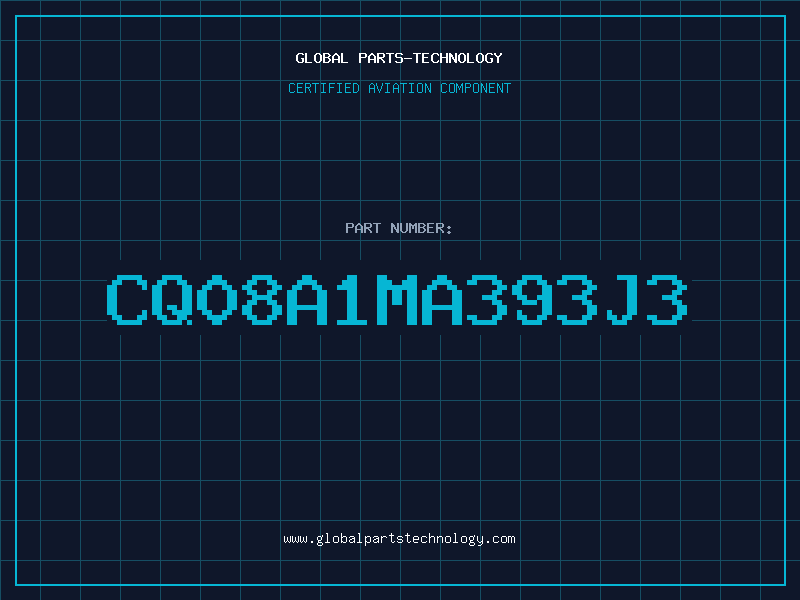
Task: Click the character between Q and 8
Action: (217, 300)
